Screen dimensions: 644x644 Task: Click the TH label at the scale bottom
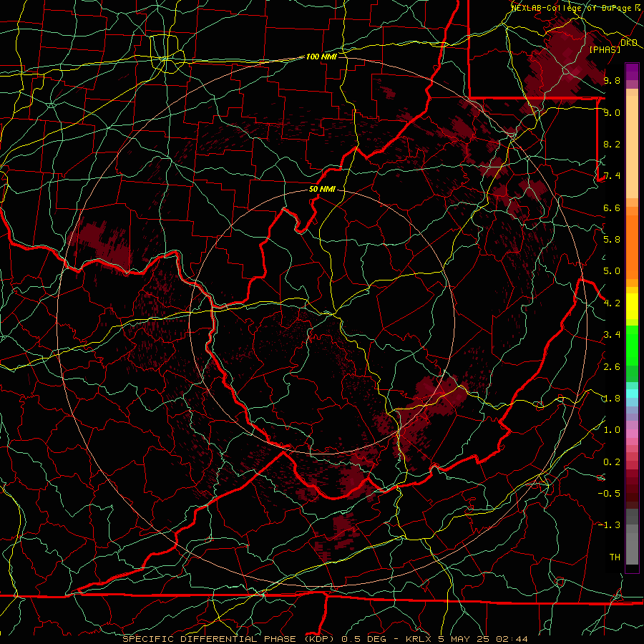click(x=615, y=557)
